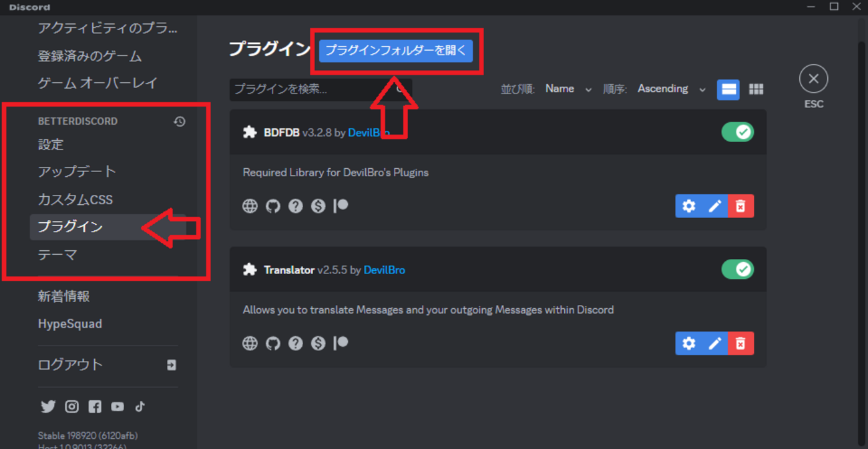This screenshot has width=868, height=449.
Task: Disable the Translator plugin
Action: [737, 269]
